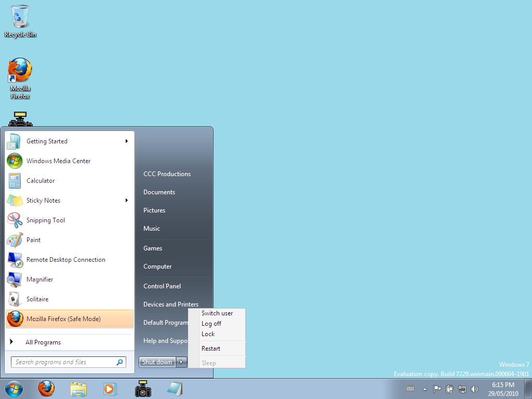Open Windows Explorer from the taskbar
The width and height of the screenshot is (532, 399).
pos(78,389)
